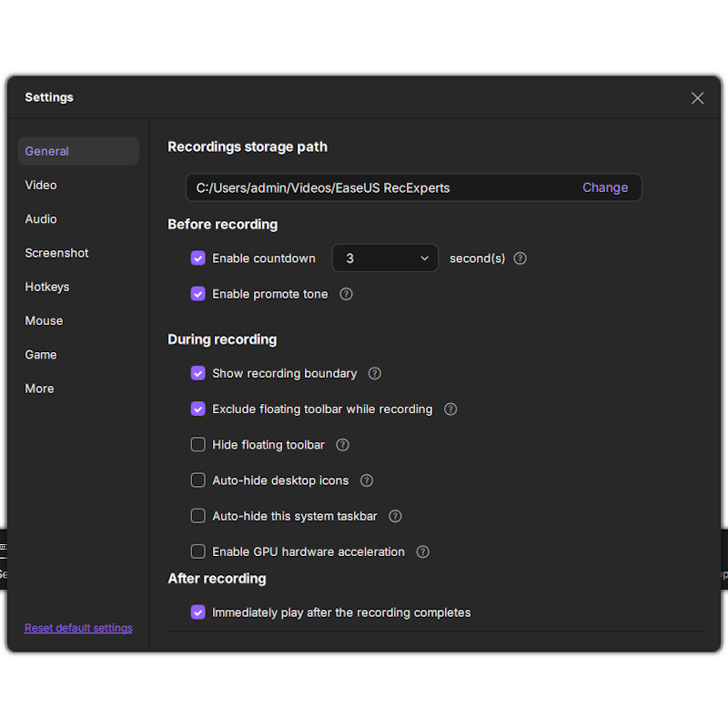Uncheck Immediately play after recording completes
This screenshot has width=728, height=728.
pyautogui.click(x=197, y=612)
